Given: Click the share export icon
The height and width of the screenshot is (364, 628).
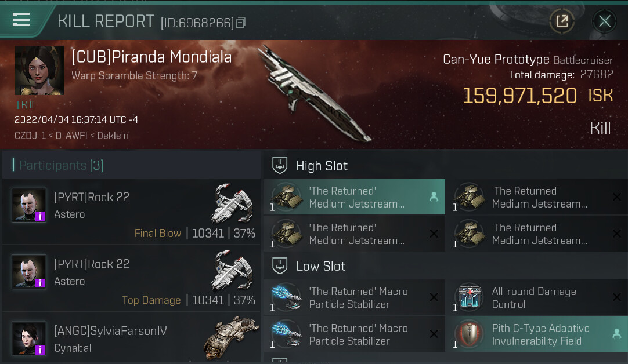Looking at the screenshot, I should tap(562, 20).
